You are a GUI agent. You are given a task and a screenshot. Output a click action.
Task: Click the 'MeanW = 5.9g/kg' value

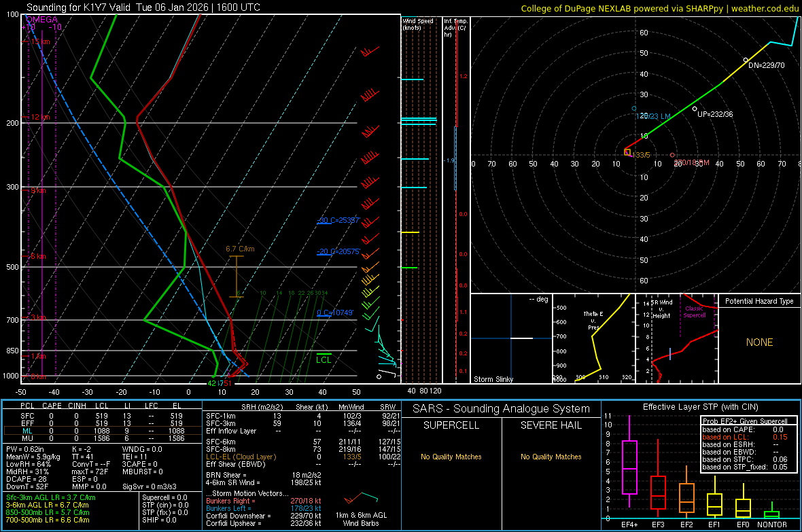pos(33,457)
